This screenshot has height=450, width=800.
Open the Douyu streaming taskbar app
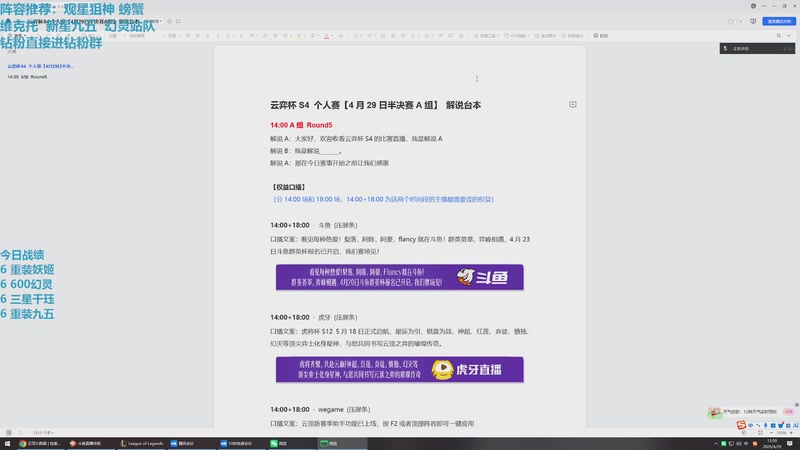[x=92, y=443]
